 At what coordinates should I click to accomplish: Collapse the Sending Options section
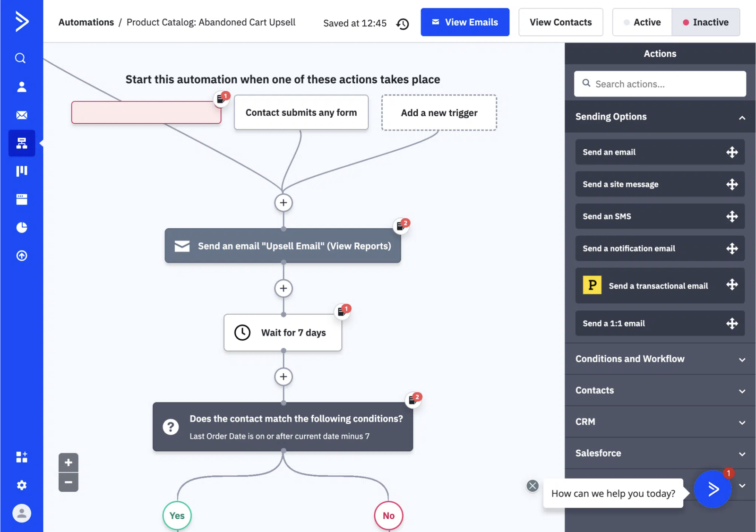742,118
